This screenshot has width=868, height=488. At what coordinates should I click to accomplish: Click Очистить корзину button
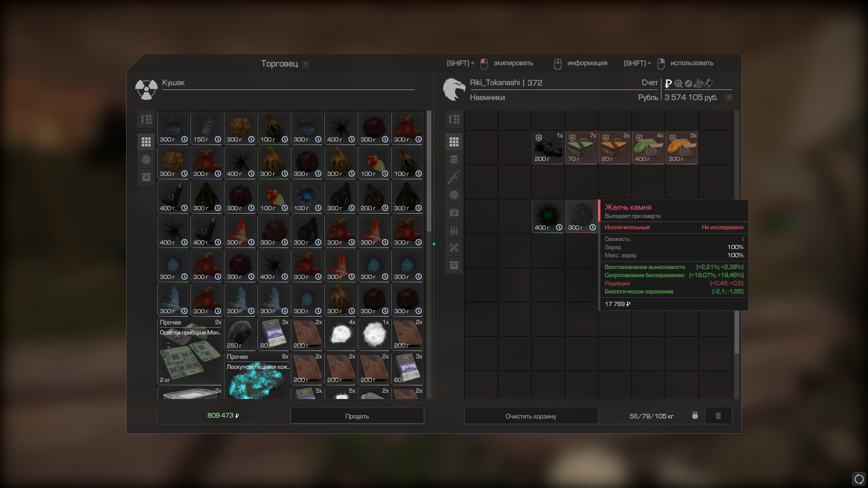click(x=531, y=416)
